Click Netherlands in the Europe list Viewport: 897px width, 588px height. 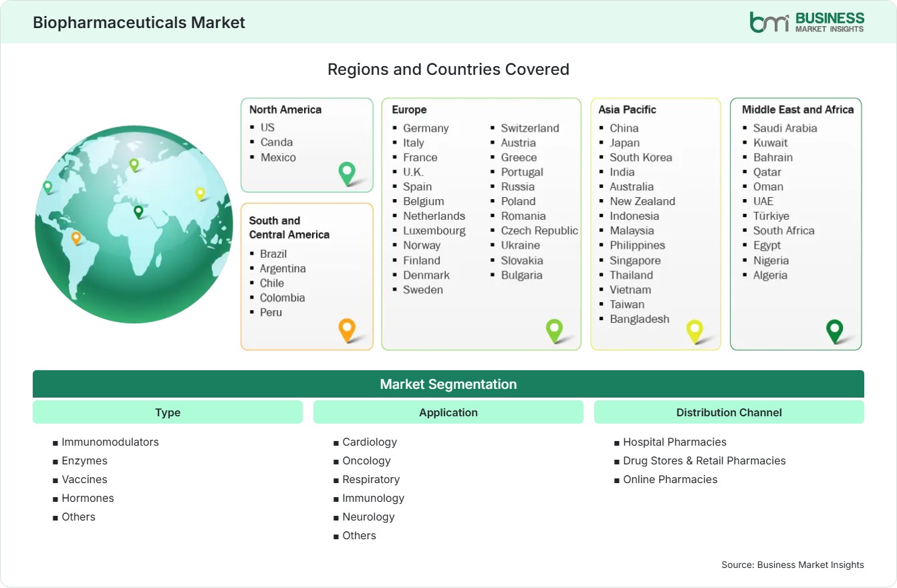pos(434,216)
